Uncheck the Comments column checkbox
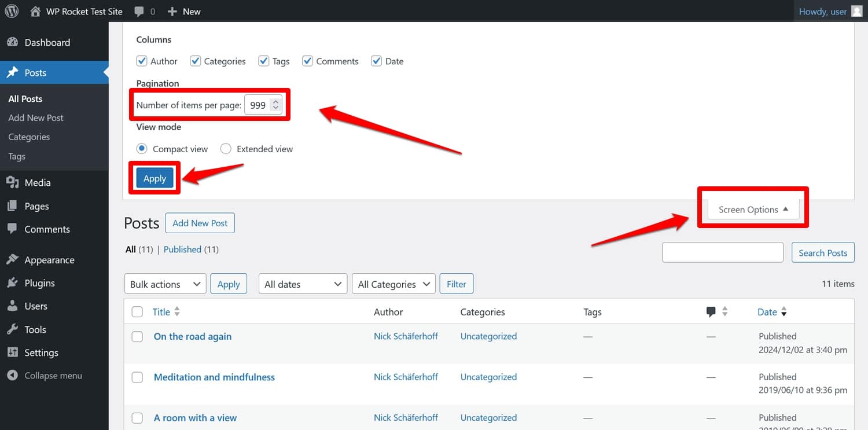The height and width of the screenshot is (430, 868). (x=308, y=61)
